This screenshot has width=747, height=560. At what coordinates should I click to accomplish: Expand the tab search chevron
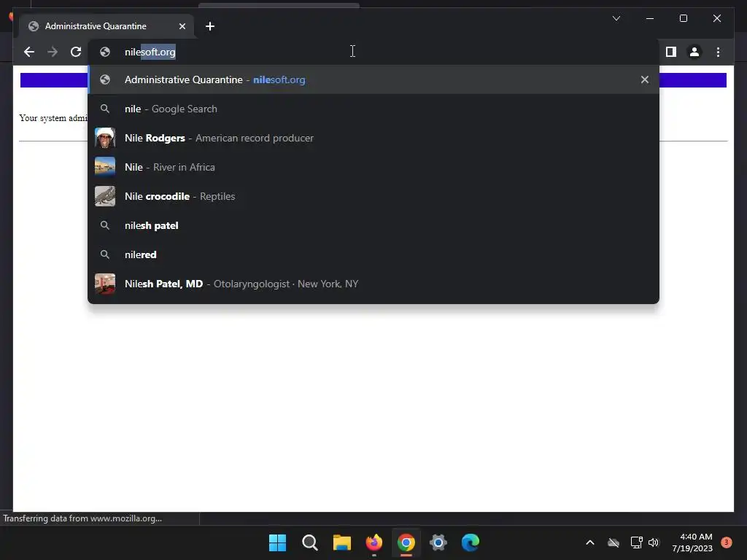[616, 18]
